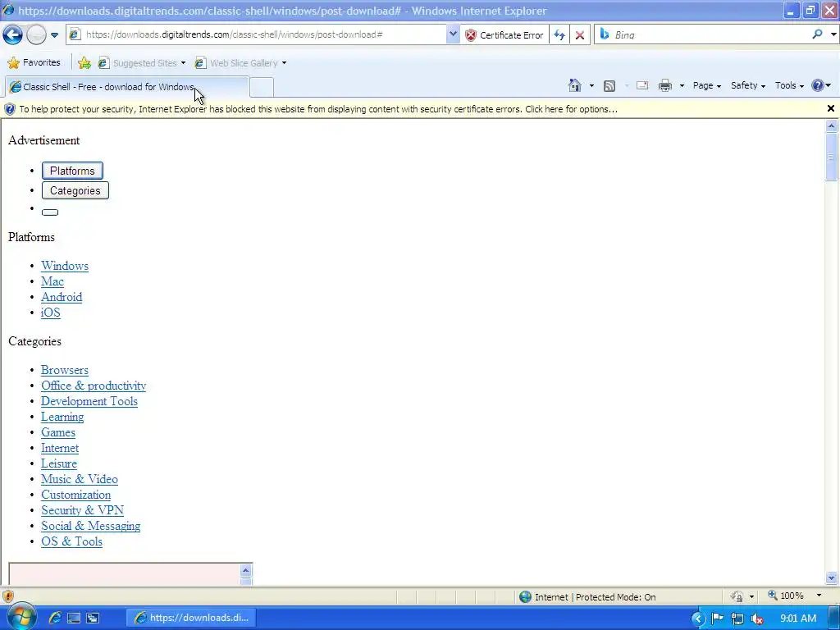Open the Windows platform link

(65, 266)
